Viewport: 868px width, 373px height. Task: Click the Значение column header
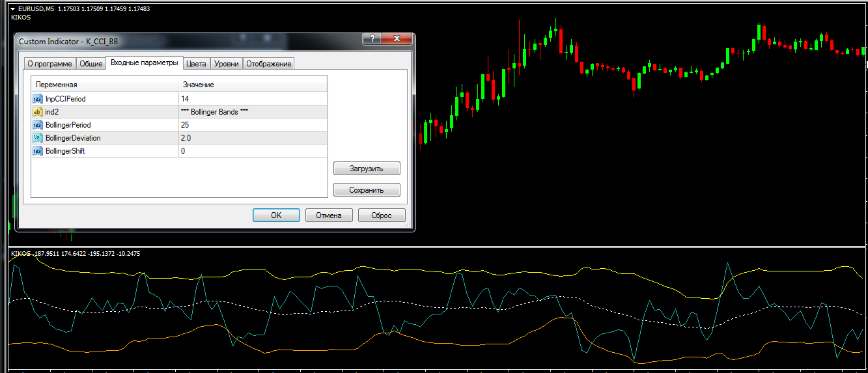pyautogui.click(x=253, y=85)
